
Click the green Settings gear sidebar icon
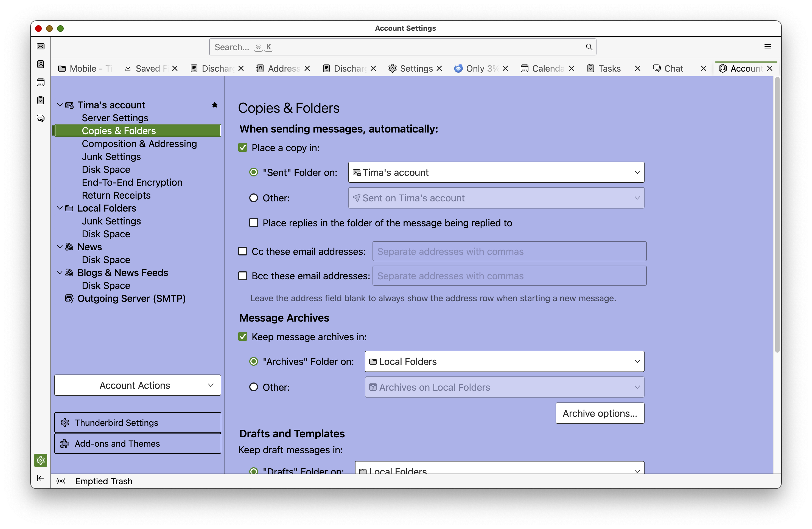(x=41, y=460)
